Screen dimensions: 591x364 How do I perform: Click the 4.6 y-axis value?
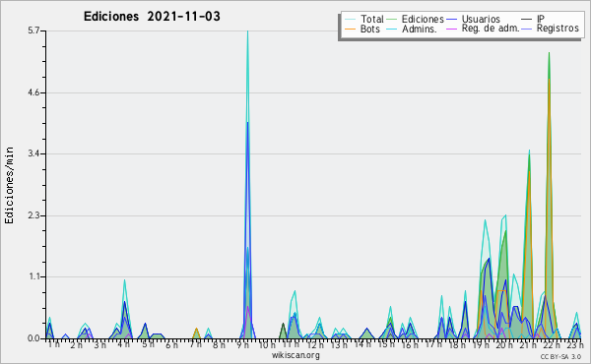click(x=33, y=92)
